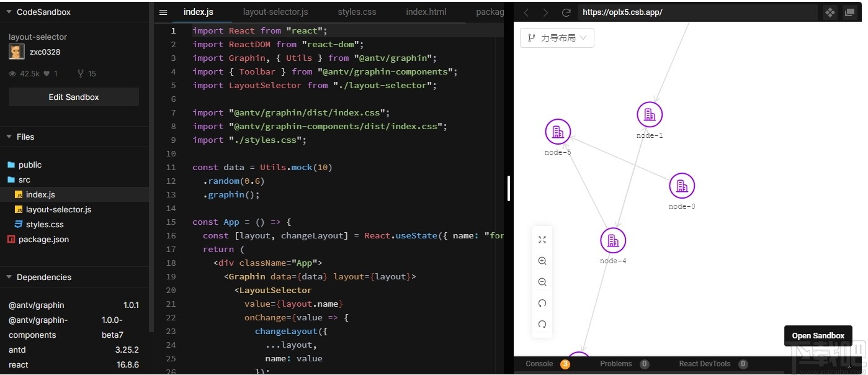Zoom out on the graph canvas
Viewport: 868px width, 375px height.
click(x=542, y=282)
